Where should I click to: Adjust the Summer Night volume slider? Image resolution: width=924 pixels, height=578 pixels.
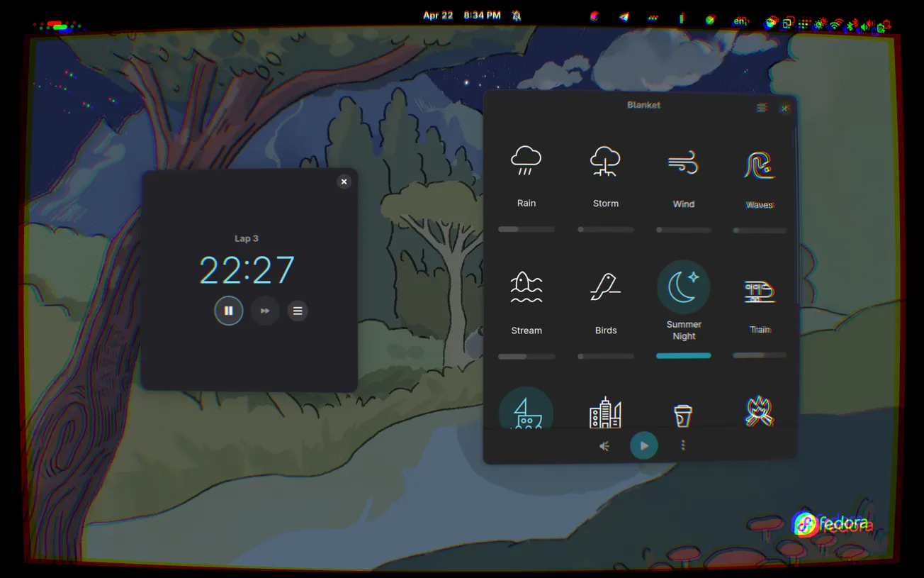(683, 355)
